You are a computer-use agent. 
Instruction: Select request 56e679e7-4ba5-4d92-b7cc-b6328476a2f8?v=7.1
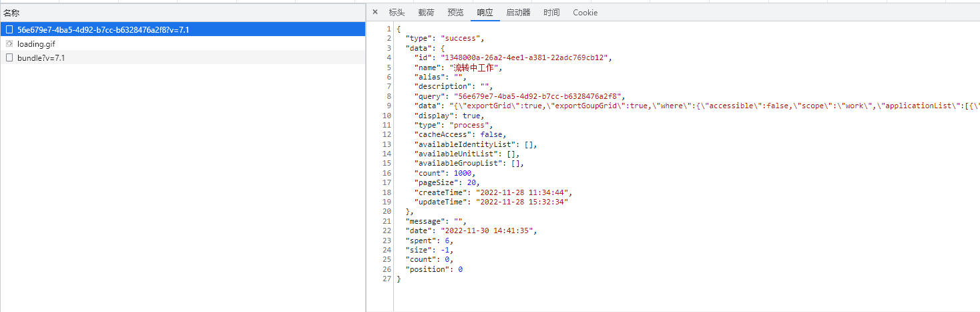[x=183, y=29]
